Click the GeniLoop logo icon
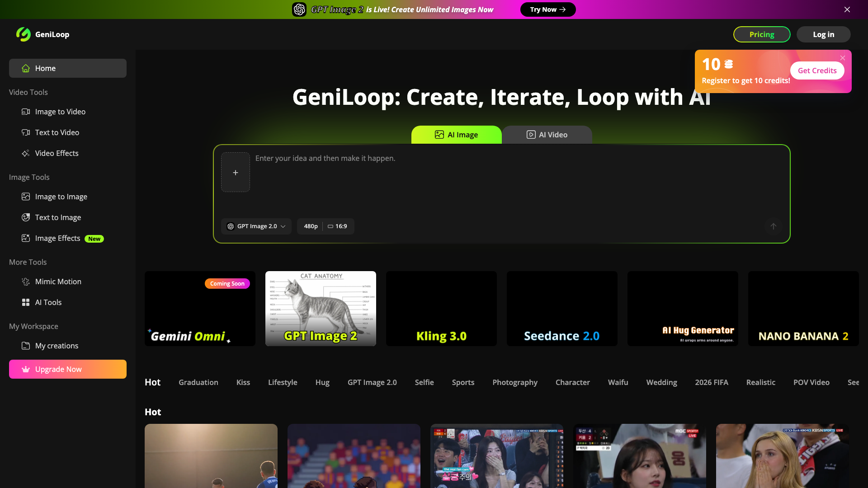868x488 pixels. point(24,34)
